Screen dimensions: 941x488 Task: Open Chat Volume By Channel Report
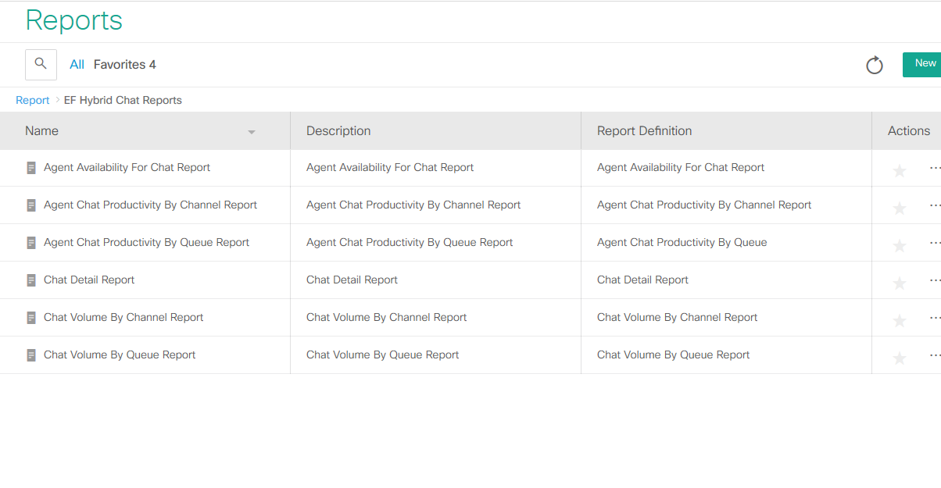click(123, 318)
